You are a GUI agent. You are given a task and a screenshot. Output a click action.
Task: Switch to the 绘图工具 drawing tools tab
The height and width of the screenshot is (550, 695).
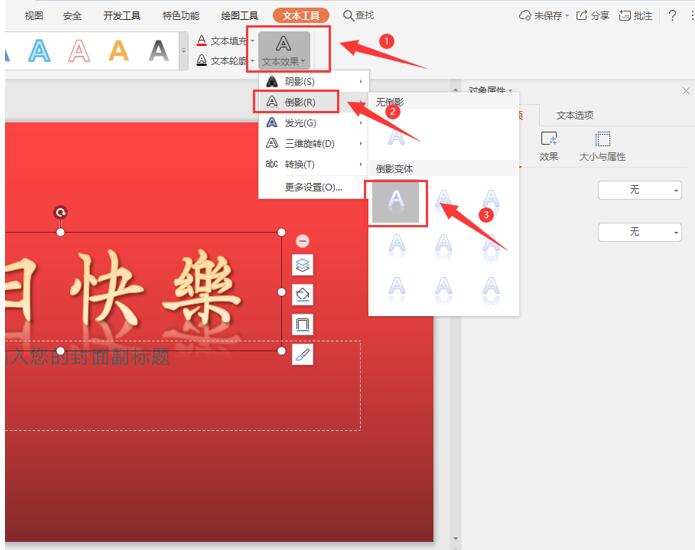[239, 16]
